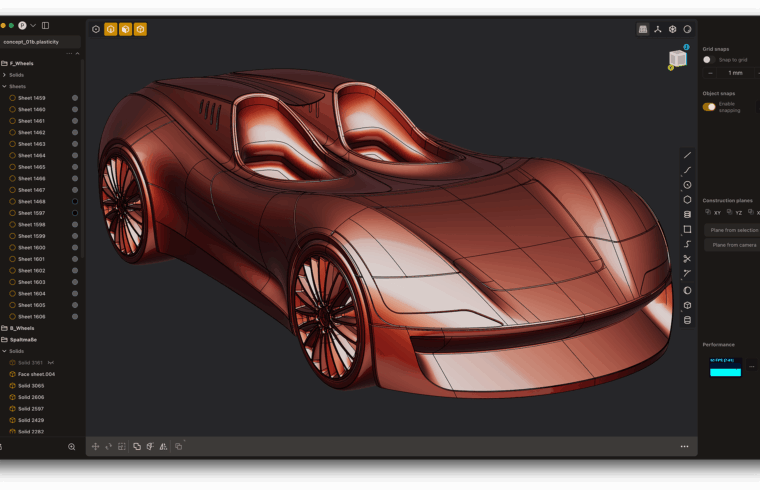Screen dimensions: 760x490
Task: Collapse the Sheets group
Action: coord(5,86)
